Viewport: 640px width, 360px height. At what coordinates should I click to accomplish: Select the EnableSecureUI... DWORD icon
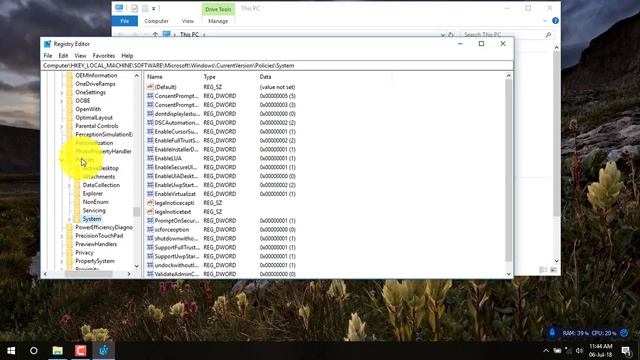click(x=150, y=167)
